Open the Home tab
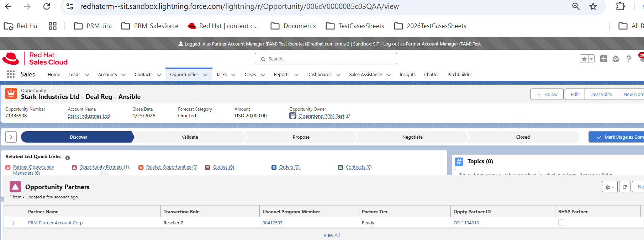The height and width of the screenshot is (240, 644). 54,74
